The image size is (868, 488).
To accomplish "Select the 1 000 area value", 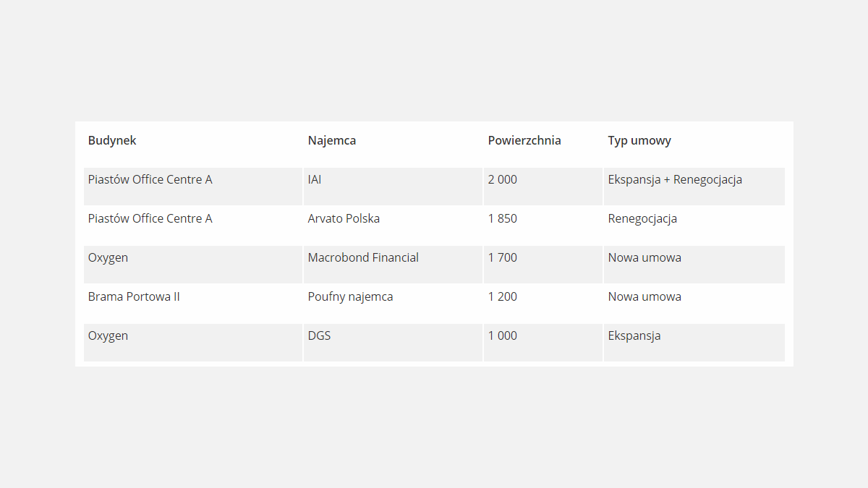I will click(503, 335).
